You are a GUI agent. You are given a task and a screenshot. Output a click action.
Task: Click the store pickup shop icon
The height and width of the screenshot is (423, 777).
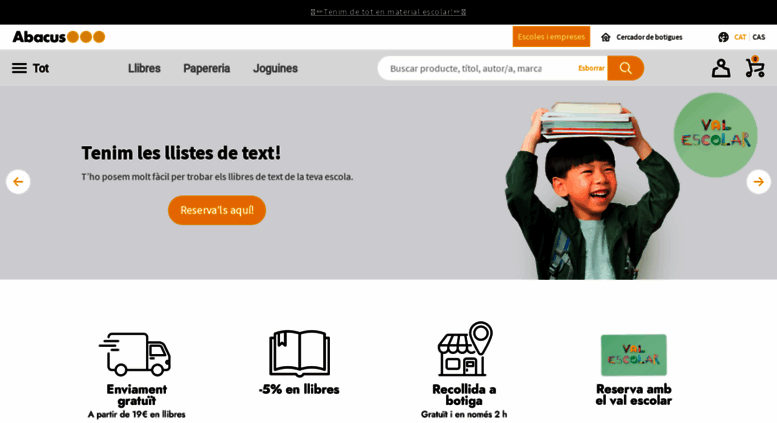click(465, 349)
